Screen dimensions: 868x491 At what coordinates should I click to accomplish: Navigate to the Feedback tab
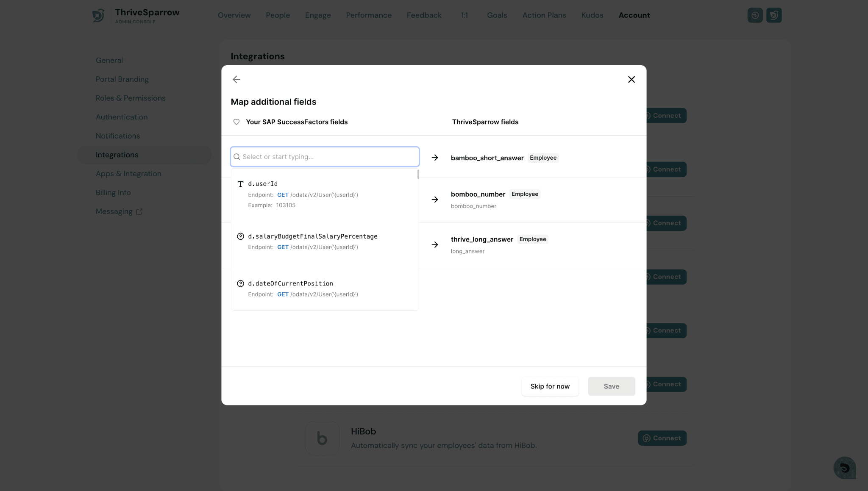(x=424, y=15)
